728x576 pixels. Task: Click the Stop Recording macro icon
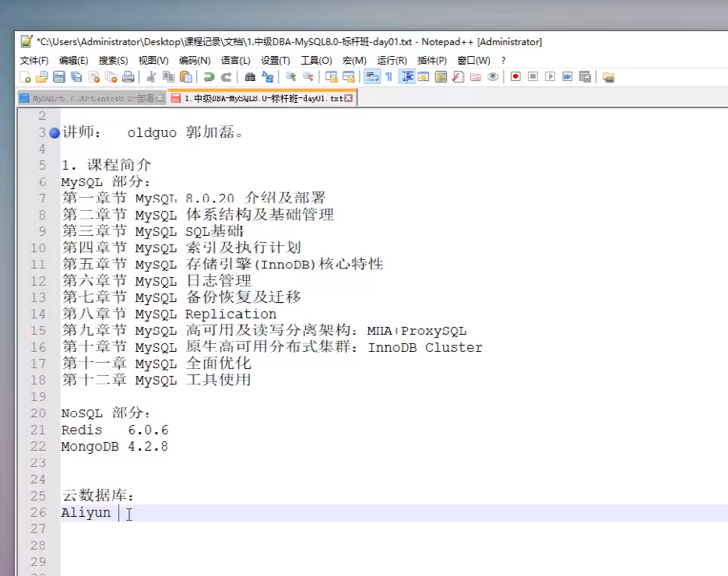[x=533, y=77]
